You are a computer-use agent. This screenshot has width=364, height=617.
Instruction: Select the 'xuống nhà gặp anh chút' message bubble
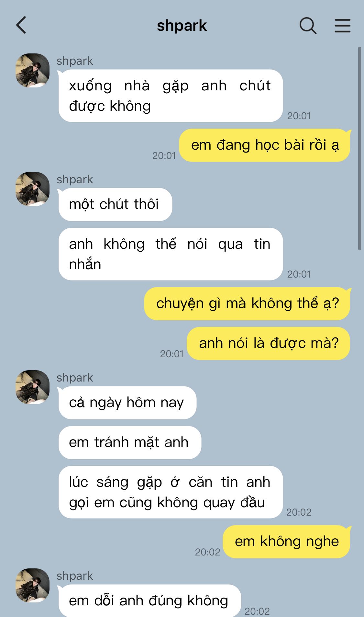pos(171,96)
